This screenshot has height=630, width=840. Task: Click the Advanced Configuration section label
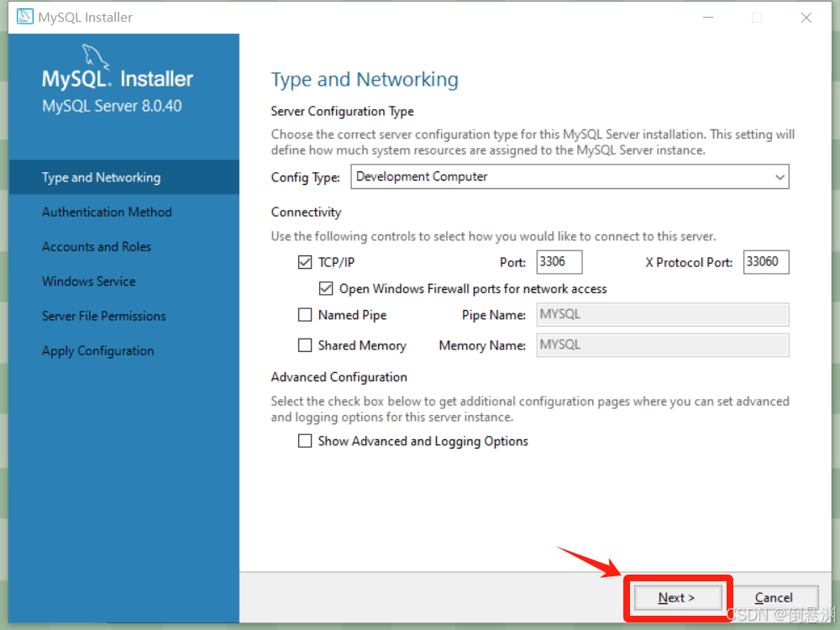[339, 377]
